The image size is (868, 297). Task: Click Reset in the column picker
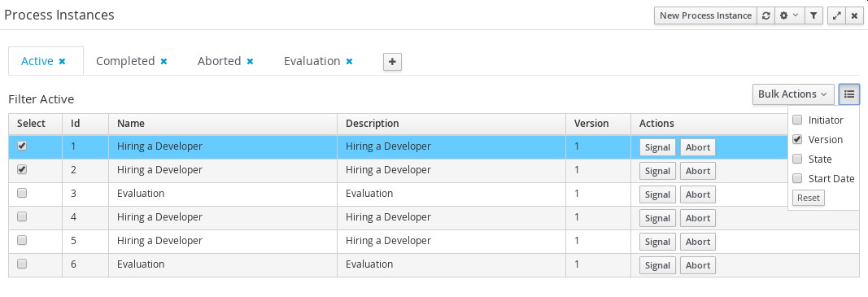tap(809, 198)
